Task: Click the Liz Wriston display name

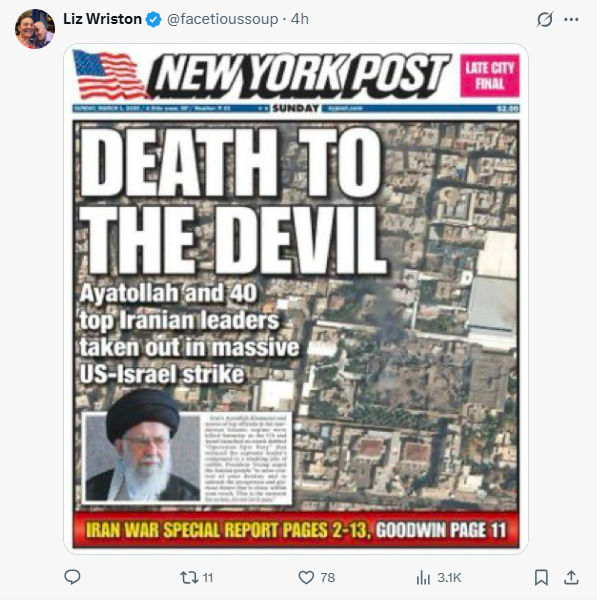Action: (x=102, y=19)
